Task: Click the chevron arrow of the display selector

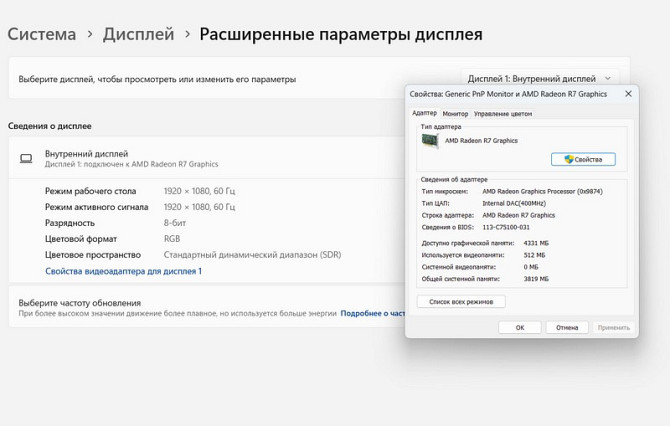Action: [607, 78]
